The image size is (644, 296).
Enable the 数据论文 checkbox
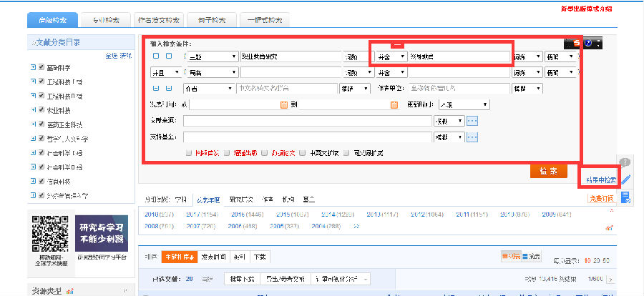263,153
